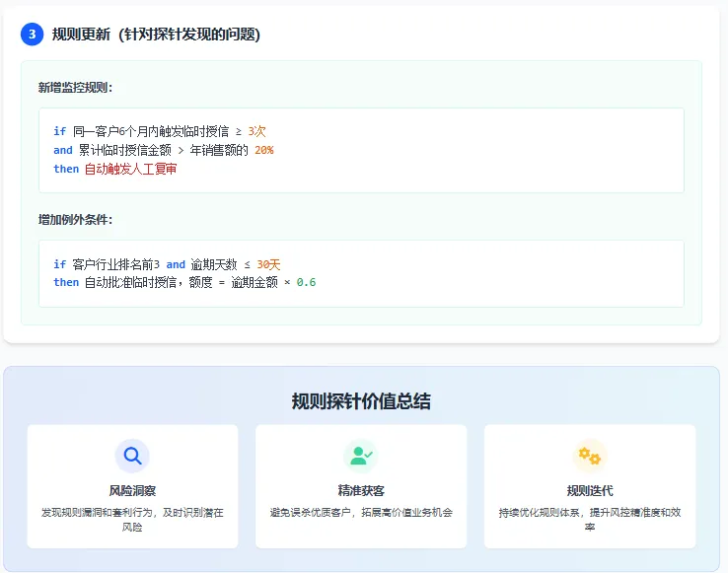The width and height of the screenshot is (728, 573).
Task: Click the label 新增监控规则:
Action: tap(75, 88)
